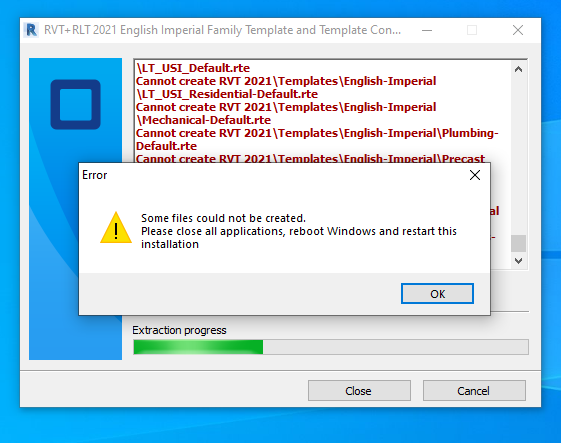
Task: Click the log's scroll down arrow
Action: [x=518, y=261]
